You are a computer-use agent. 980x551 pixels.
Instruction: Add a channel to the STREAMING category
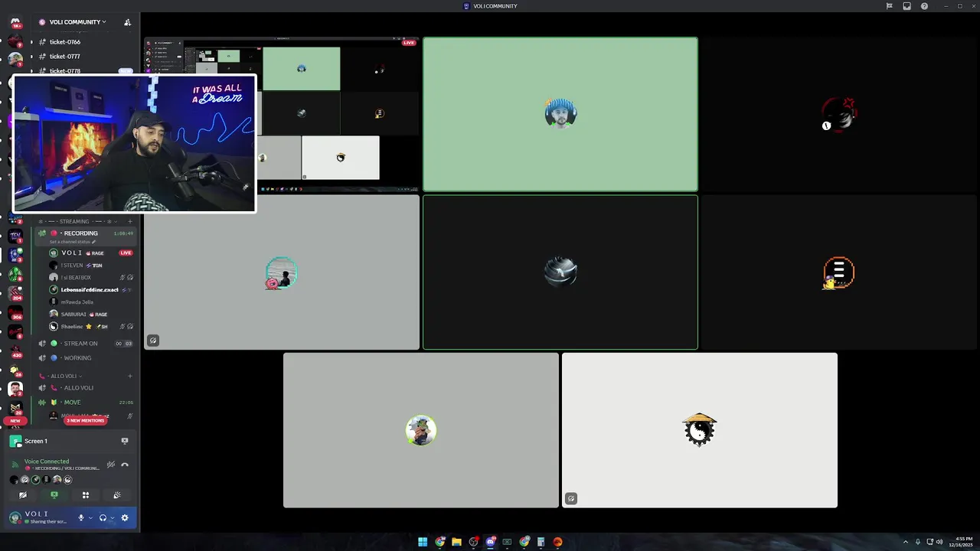point(130,221)
